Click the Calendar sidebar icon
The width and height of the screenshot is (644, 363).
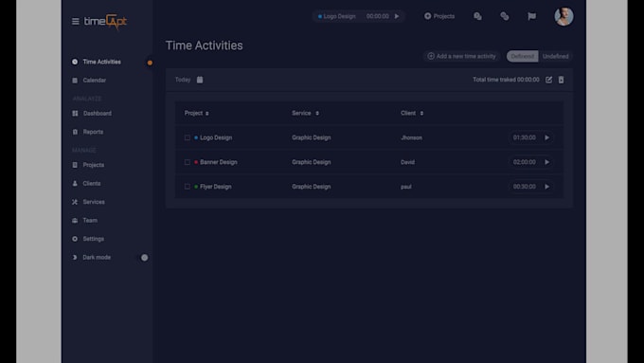tap(75, 81)
